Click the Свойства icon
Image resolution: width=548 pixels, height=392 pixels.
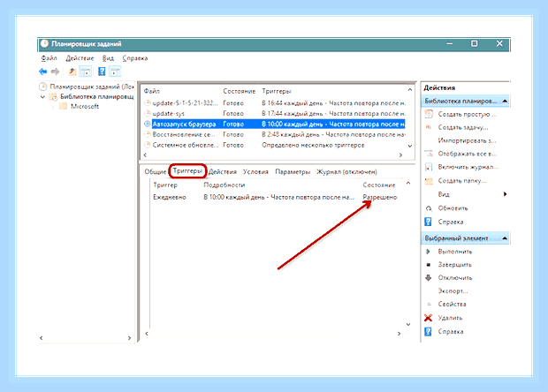(430, 304)
